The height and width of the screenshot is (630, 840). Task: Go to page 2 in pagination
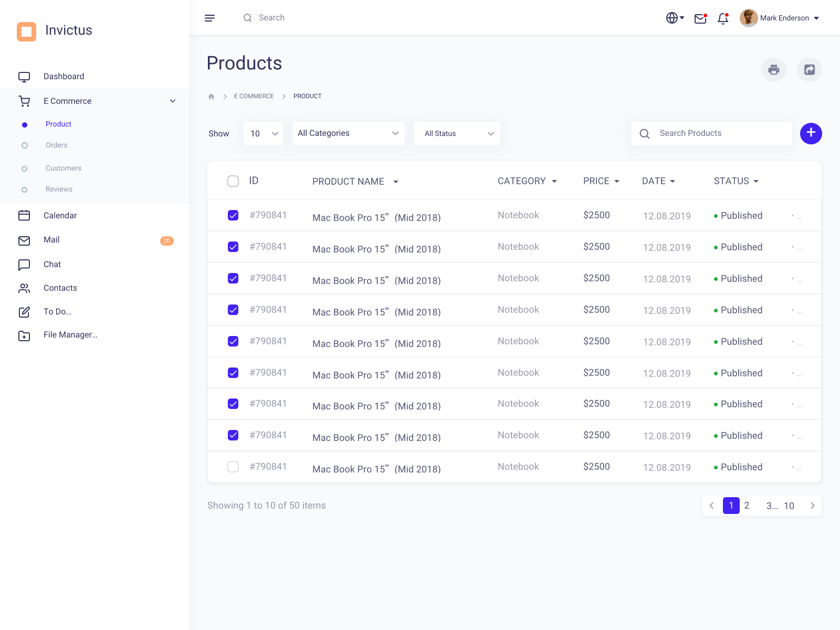pos(747,506)
